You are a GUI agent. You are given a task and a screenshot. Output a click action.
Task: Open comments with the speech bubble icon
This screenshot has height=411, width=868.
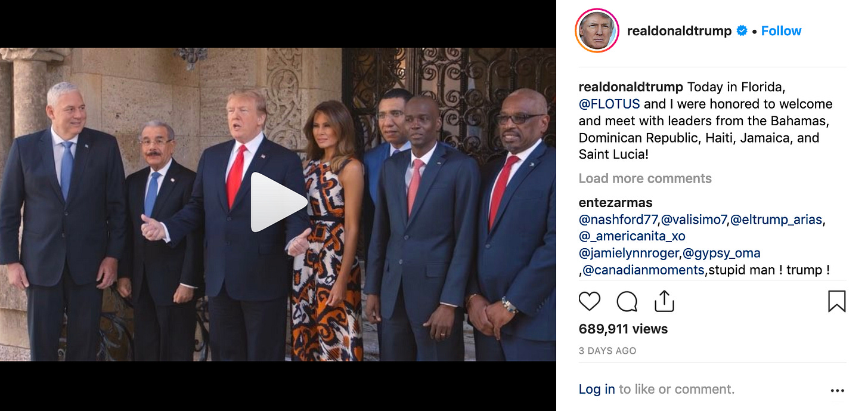click(627, 301)
